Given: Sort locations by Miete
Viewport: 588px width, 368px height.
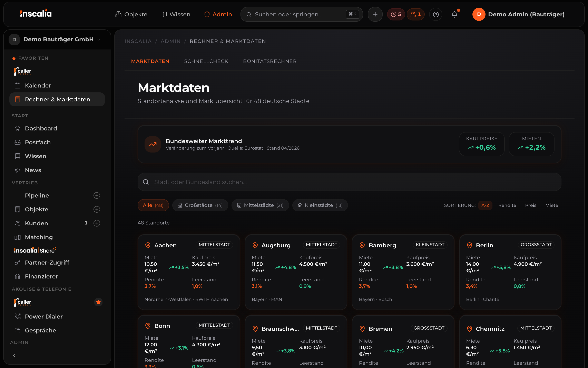Looking at the screenshot, I should (x=551, y=205).
